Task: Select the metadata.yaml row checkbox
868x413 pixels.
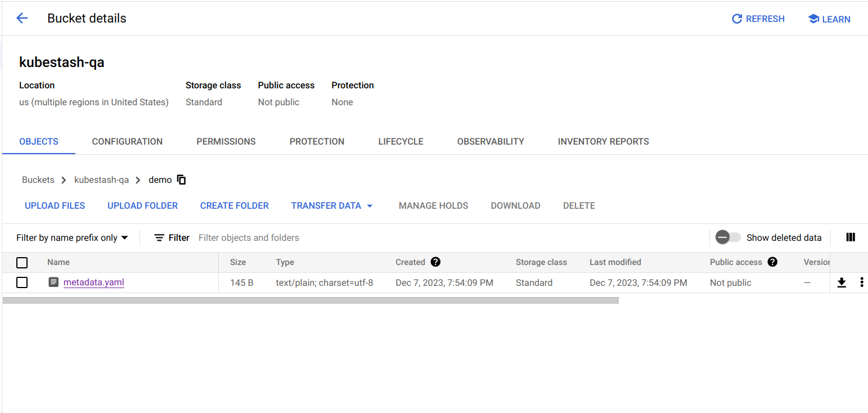Action: pos(22,282)
